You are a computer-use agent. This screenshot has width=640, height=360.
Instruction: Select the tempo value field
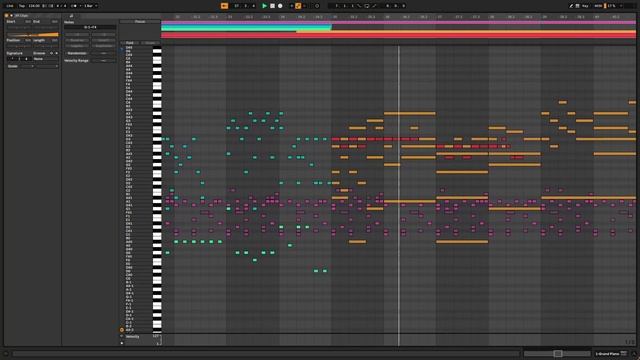tap(34, 6)
